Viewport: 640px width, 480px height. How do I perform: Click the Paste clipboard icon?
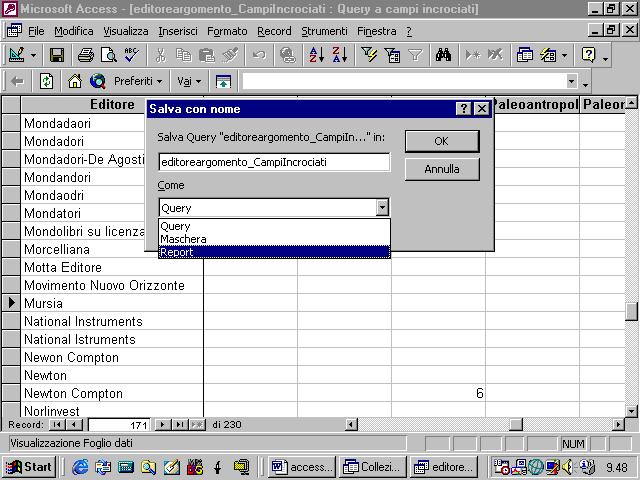point(207,55)
